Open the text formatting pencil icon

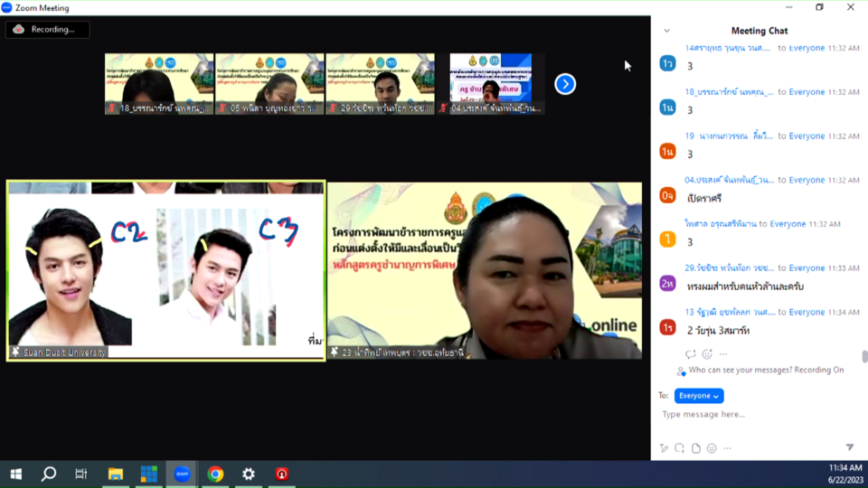pos(664,448)
